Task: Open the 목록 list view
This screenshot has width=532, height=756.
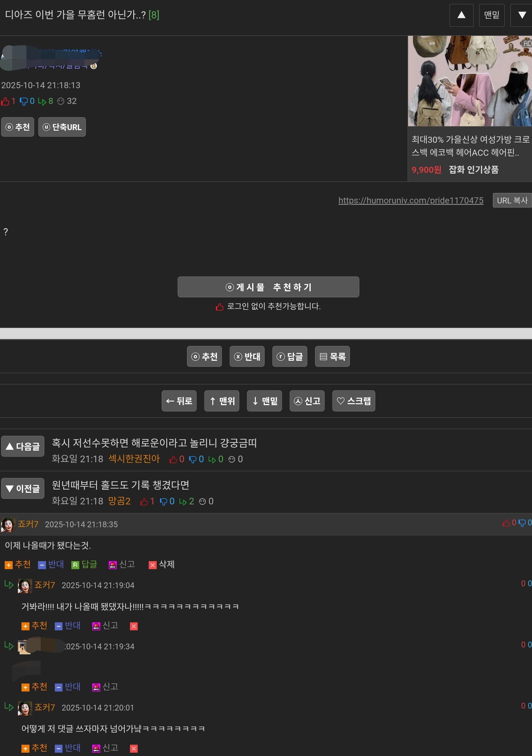Action: (x=332, y=356)
